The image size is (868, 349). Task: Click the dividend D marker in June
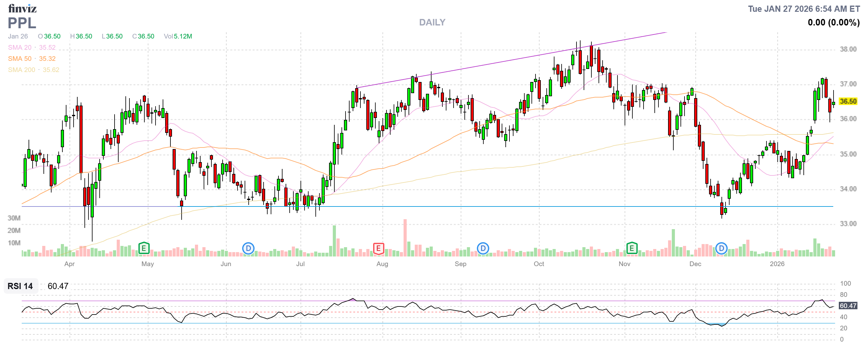pos(248,249)
